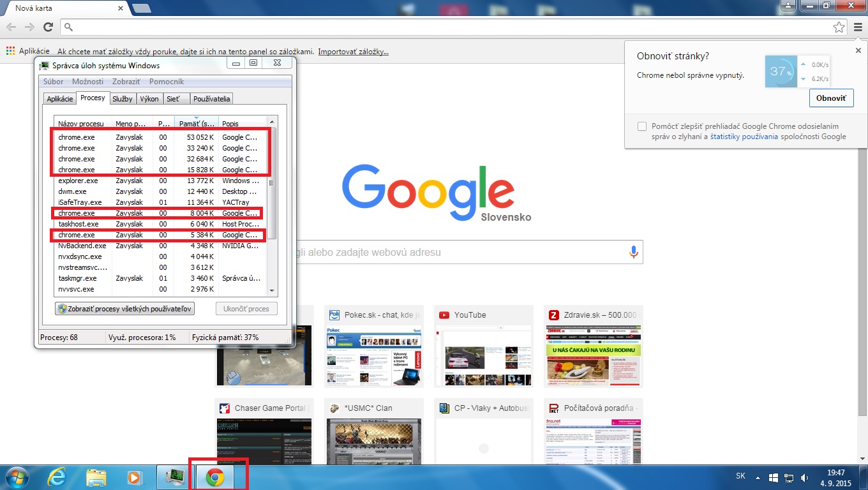The height and width of the screenshot is (490, 868).
Task: Click the Obnoviť button to restore pages
Action: pyautogui.click(x=831, y=98)
